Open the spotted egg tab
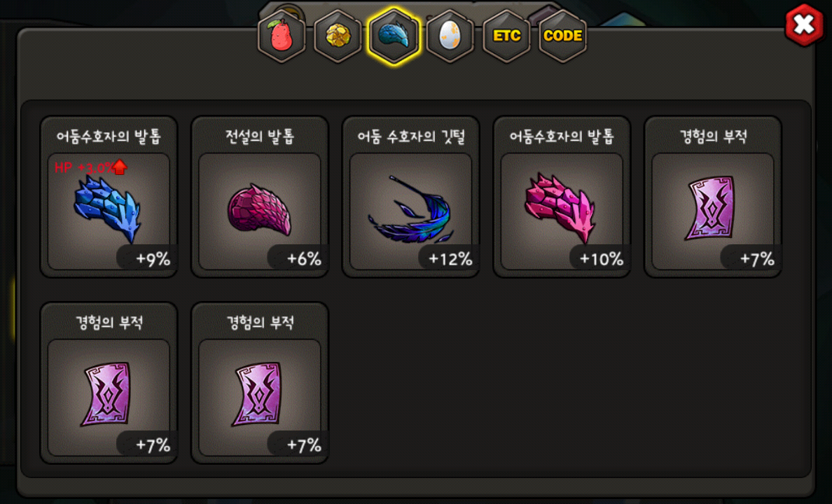Screen dimensions: 832x504 click(x=450, y=36)
